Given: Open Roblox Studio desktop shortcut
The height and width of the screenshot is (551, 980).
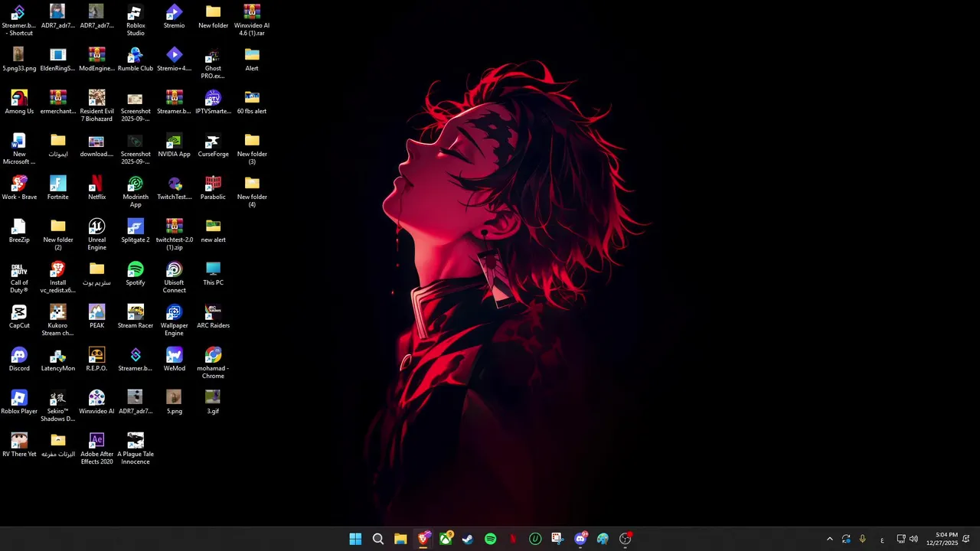Looking at the screenshot, I should tap(136, 20).
